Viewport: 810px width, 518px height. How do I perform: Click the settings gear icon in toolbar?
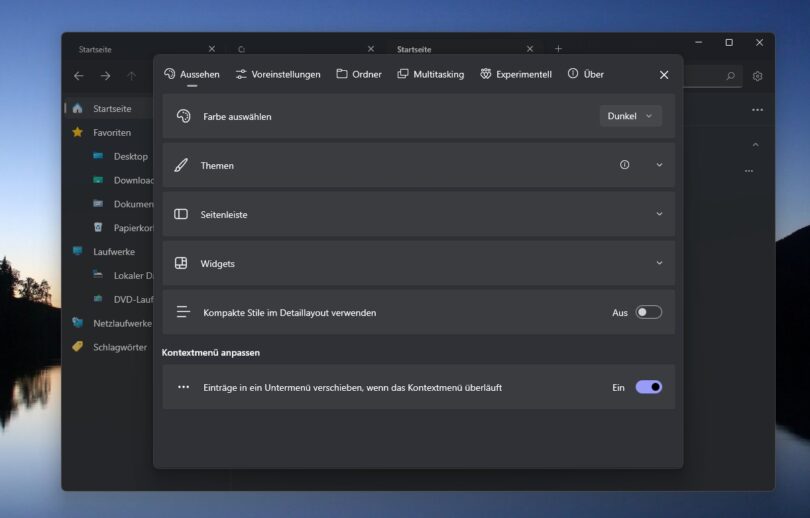pyautogui.click(x=757, y=76)
